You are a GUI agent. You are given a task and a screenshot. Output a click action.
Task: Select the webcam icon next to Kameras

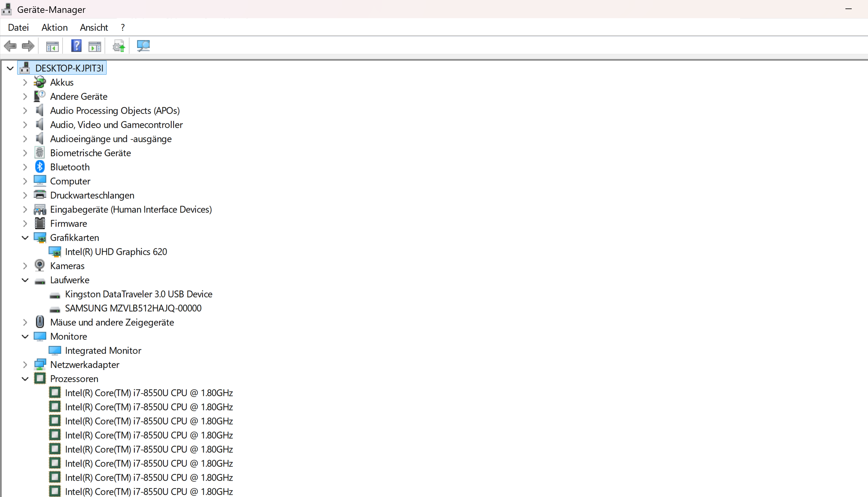click(x=39, y=265)
